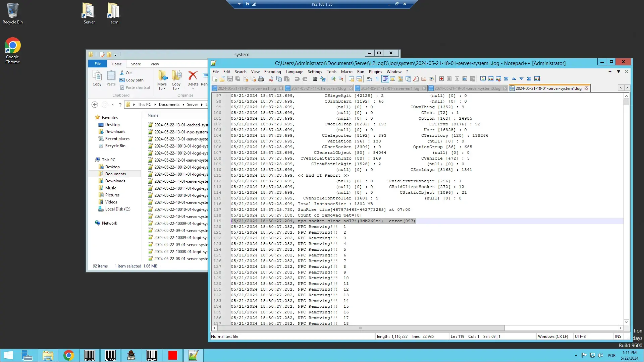
Task: Click the Stop recording macro icon
Action: (449, 79)
